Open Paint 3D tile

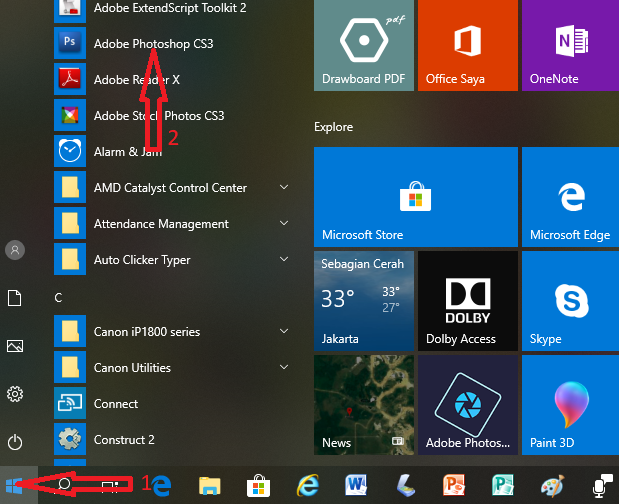coord(570,405)
